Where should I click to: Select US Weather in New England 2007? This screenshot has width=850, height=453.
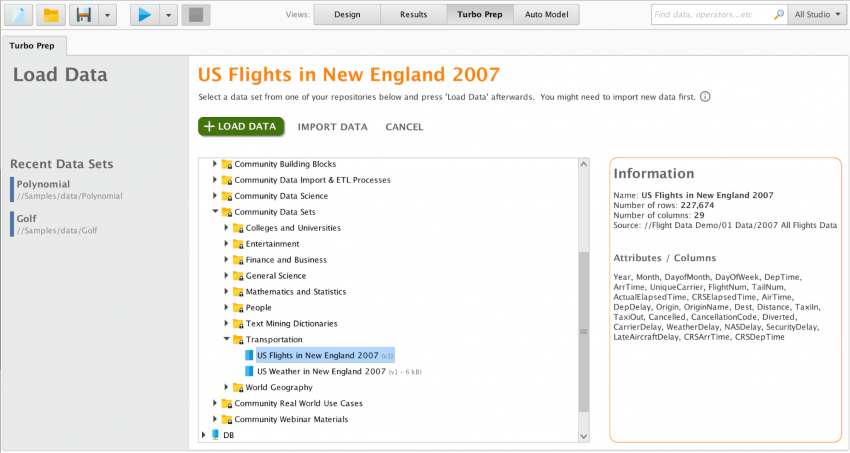pyautogui.click(x=320, y=371)
